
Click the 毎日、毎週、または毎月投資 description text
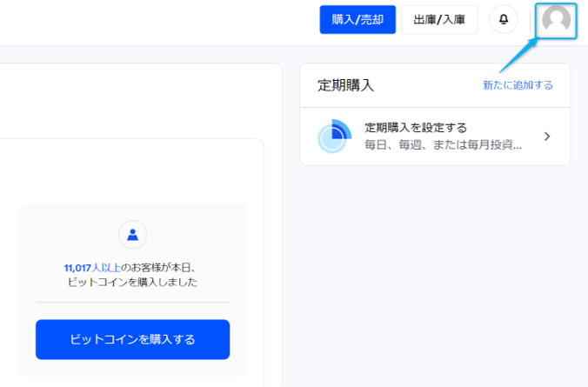443,144
